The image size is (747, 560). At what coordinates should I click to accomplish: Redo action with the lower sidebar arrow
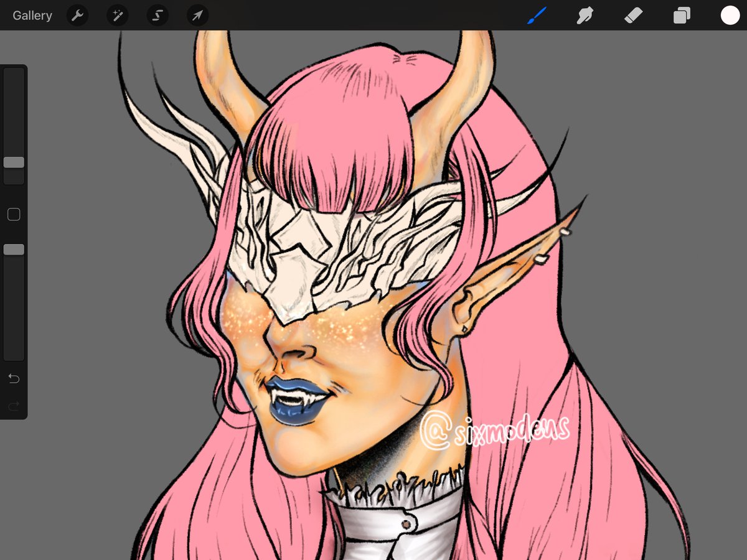14,406
